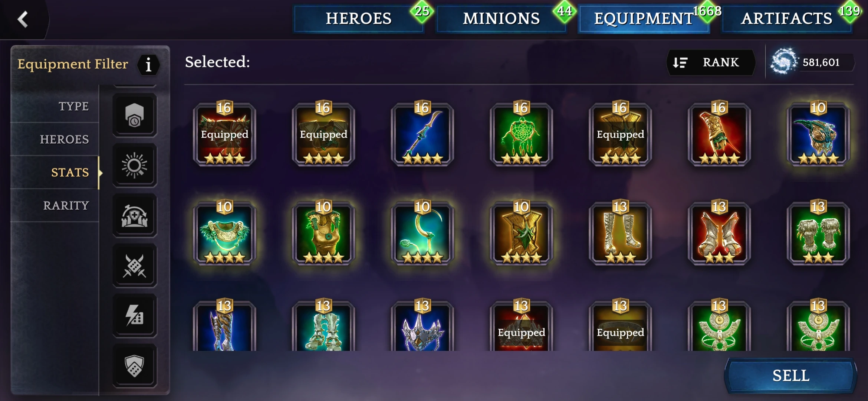Screen dimensions: 868x401
Task: Select the level 16 blue glaive weapon
Action: tap(423, 134)
